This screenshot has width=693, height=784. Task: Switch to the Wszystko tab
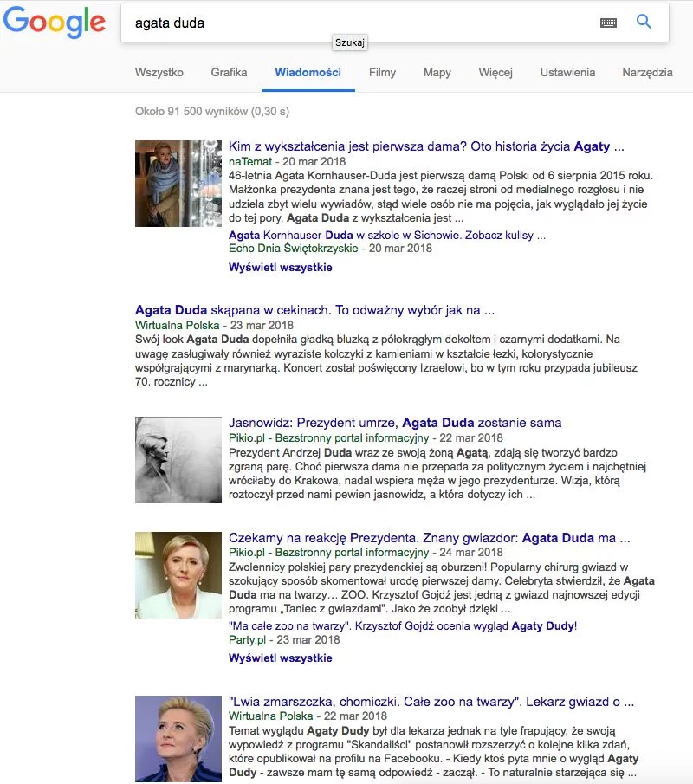pos(159,73)
